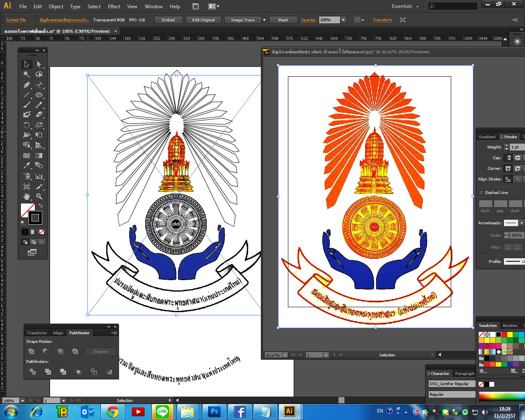Click the Image Trace button
The width and height of the screenshot is (525, 420).
pos(243,20)
